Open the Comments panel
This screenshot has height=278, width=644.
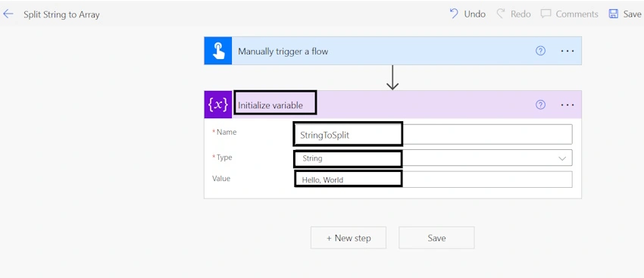coord(569,14)
